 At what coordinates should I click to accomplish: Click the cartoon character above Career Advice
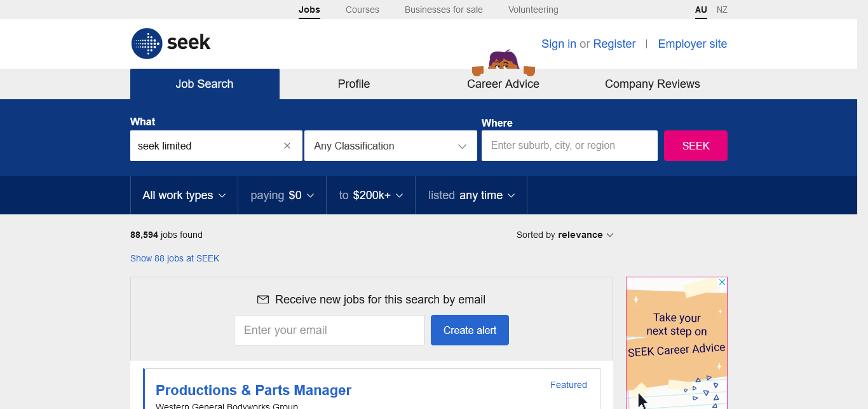tap(503, 61)
